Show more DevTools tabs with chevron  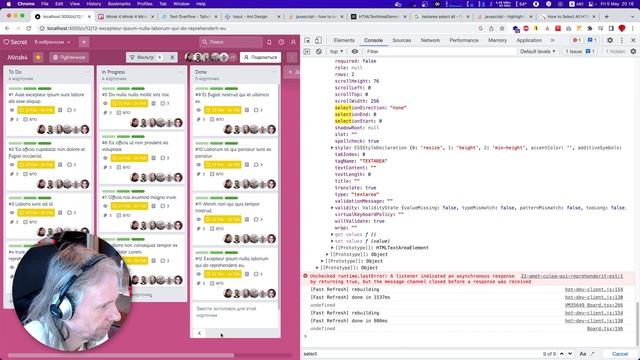point(553,40)
